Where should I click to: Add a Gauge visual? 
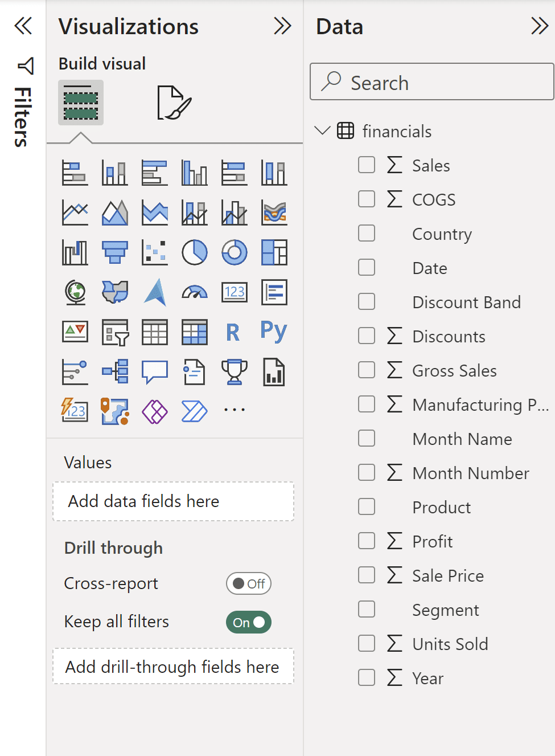coord(194,292)
